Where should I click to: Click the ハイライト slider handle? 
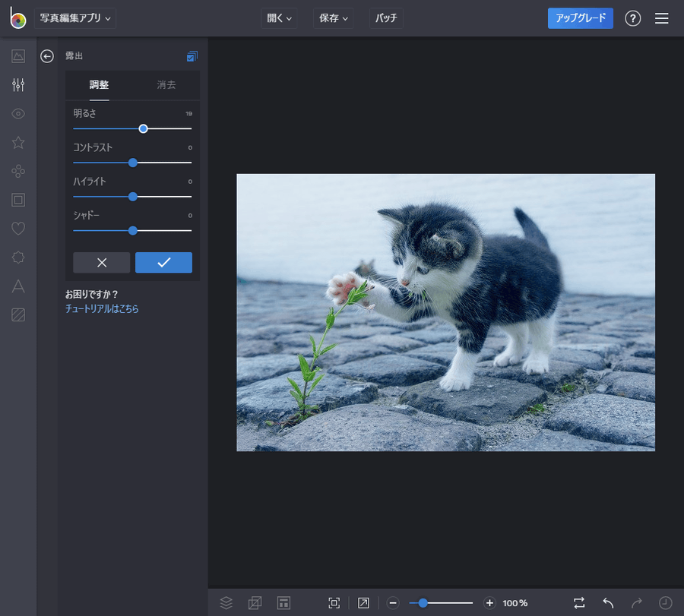click(132, 197)
